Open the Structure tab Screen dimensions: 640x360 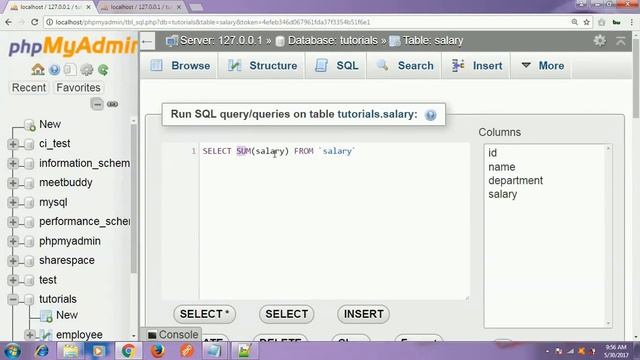[262, 65]
